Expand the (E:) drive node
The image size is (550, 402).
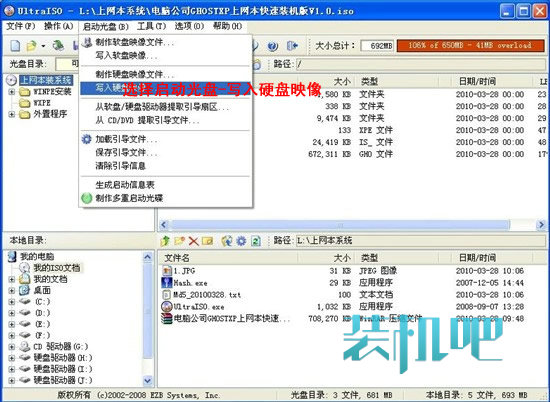click(12, 324)
